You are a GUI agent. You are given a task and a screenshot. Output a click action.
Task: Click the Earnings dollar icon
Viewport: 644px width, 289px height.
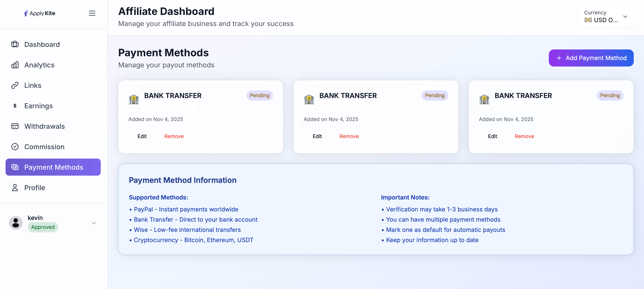point(15,106)
